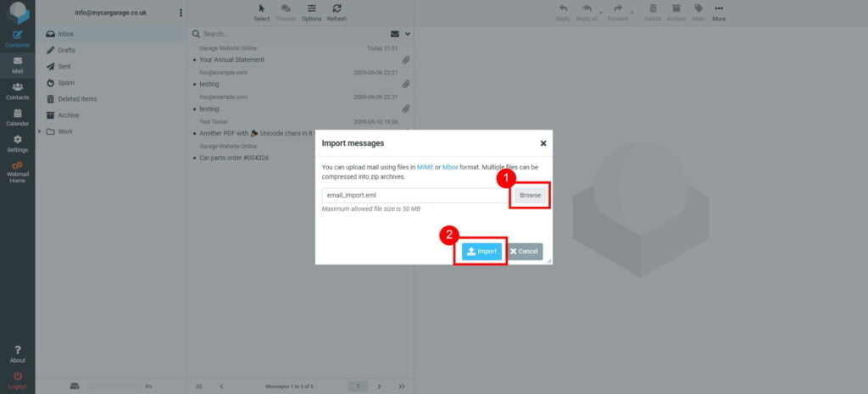This screenshot has height=394, width=868.
Task: Click Delete trash icon in toolbar
Action: 653,13
